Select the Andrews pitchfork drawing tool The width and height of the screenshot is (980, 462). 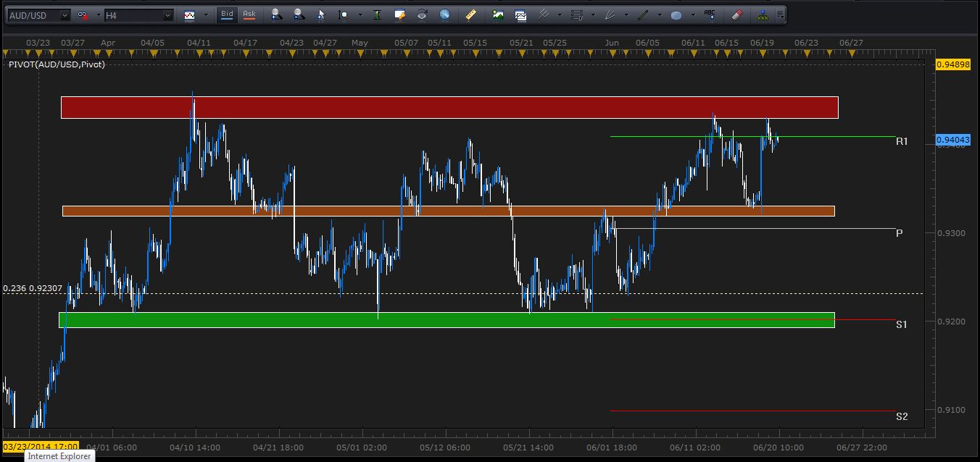tap(543, 14)
